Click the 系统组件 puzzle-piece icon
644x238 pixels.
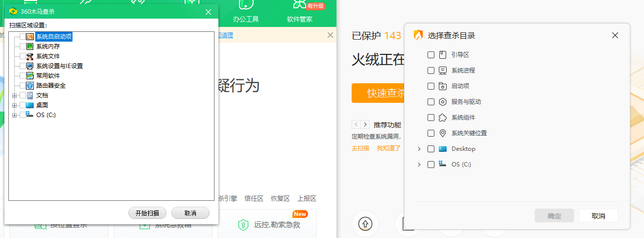[x=443, y=118]
